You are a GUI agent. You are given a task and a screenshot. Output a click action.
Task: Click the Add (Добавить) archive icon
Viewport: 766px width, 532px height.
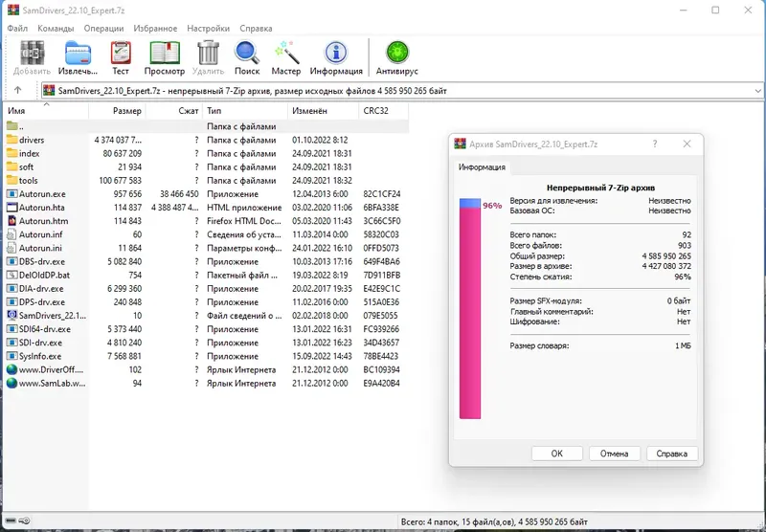pyautogui.click(x=33, y=53)
